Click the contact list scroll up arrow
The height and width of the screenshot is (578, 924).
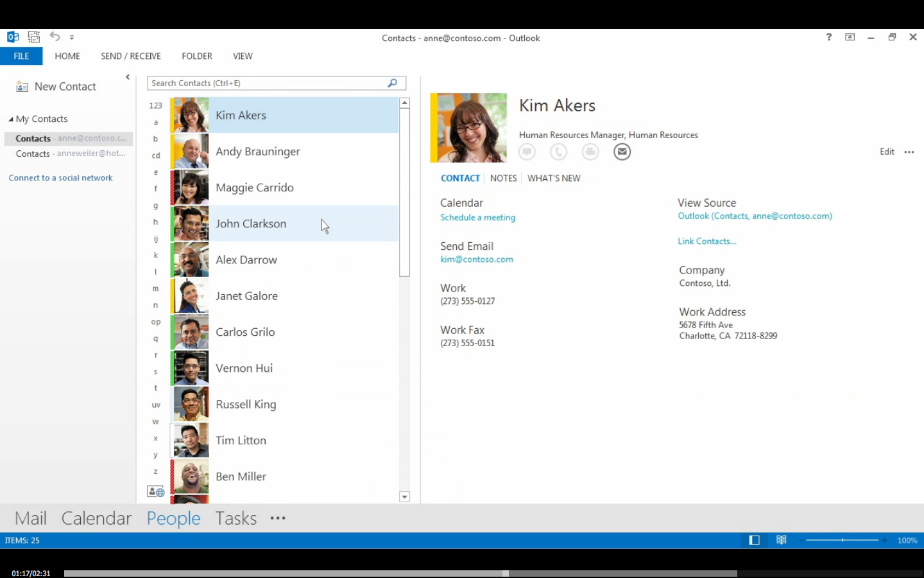point(404,103)
